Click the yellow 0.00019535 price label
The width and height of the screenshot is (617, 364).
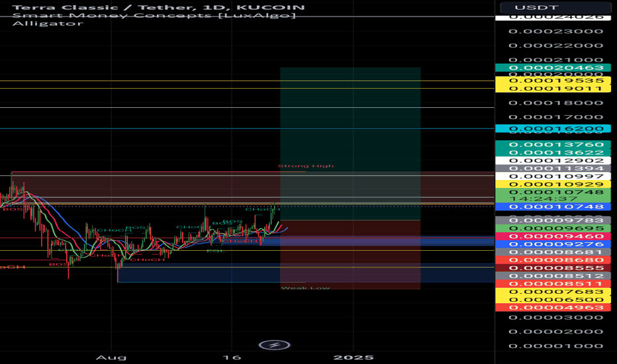[x=553, y=81]
